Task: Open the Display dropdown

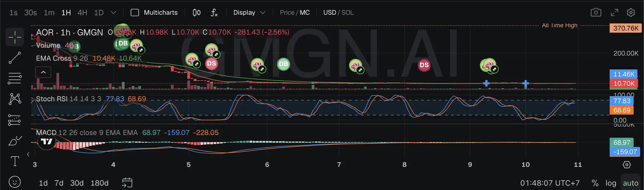Action: click(x=249, y=13)
